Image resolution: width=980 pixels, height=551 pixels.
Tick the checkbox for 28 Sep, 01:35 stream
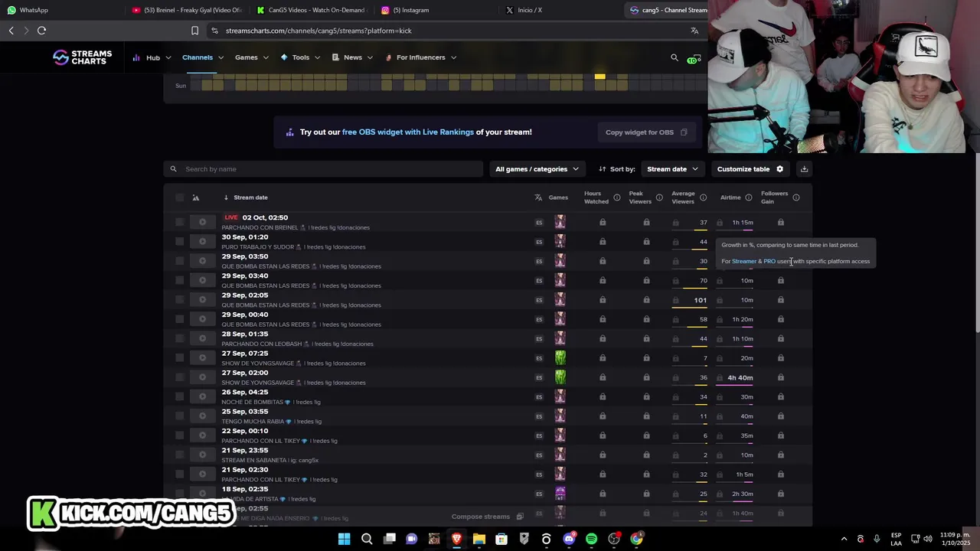point(179,338)
